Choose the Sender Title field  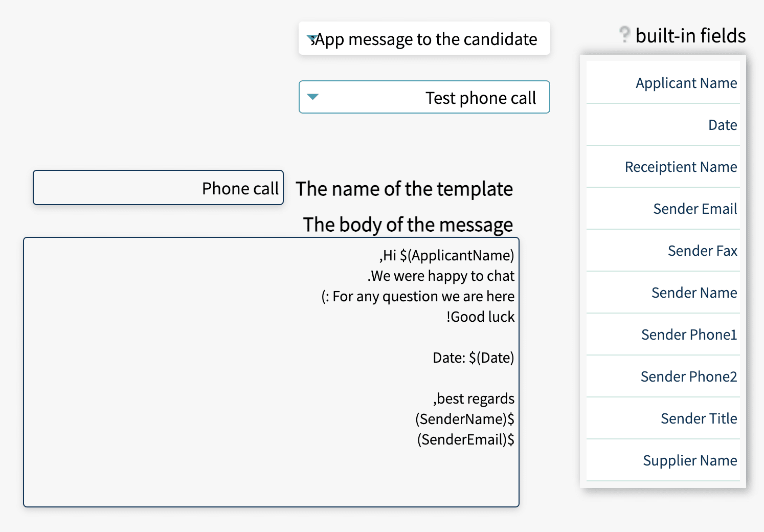(x=663, y=418)
